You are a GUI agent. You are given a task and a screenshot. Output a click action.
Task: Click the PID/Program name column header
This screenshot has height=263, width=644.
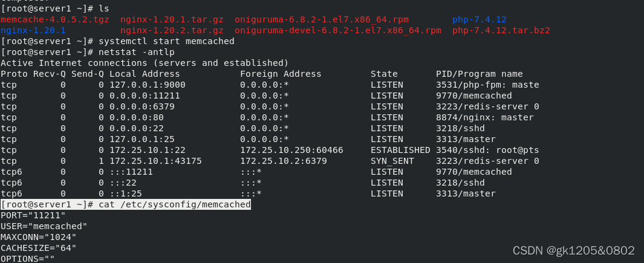tap(480, 74)
